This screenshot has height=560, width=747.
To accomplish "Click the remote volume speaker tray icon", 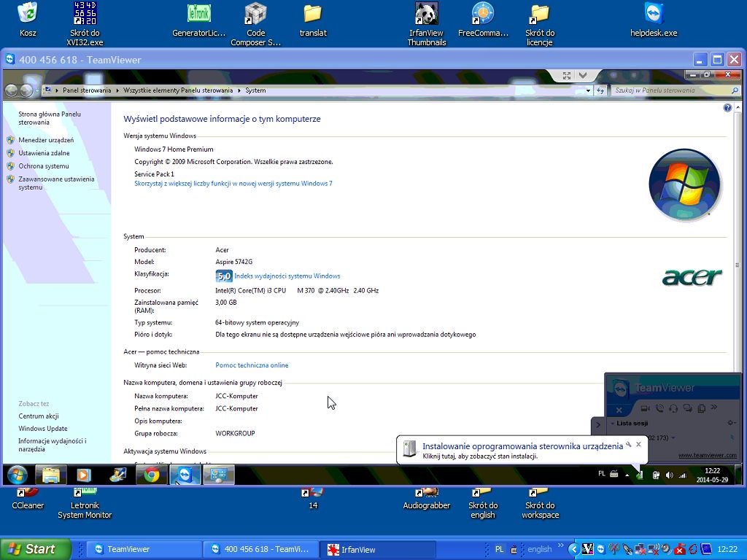I will [x=669, y=475].
